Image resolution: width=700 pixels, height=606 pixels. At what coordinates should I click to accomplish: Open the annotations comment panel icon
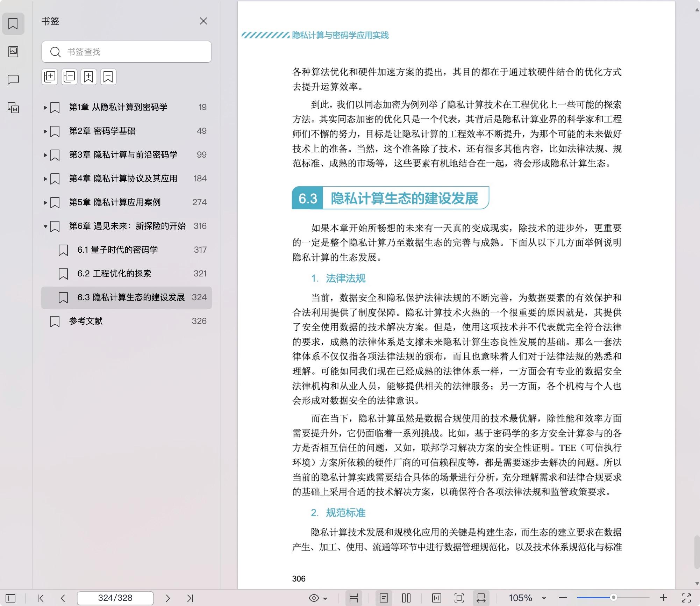13,80
